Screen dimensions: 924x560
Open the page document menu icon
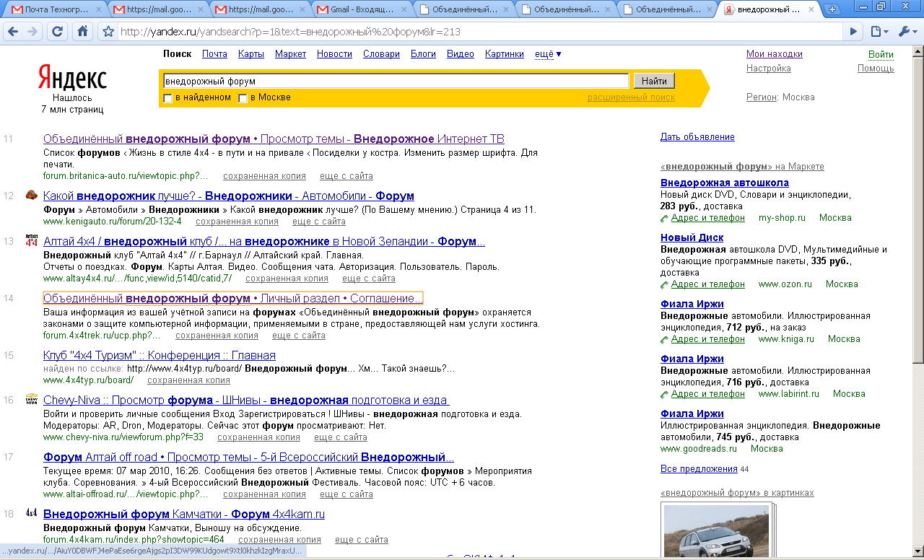(878, 32)
